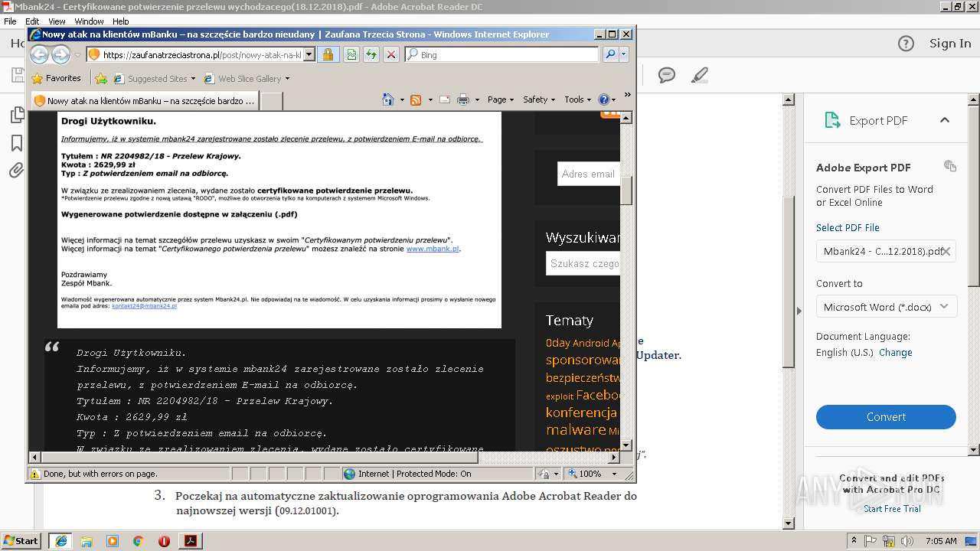Open Windows Explorer folder on the taskbar
This screenshot has width=980, height=551.
(x=87, y=541)
